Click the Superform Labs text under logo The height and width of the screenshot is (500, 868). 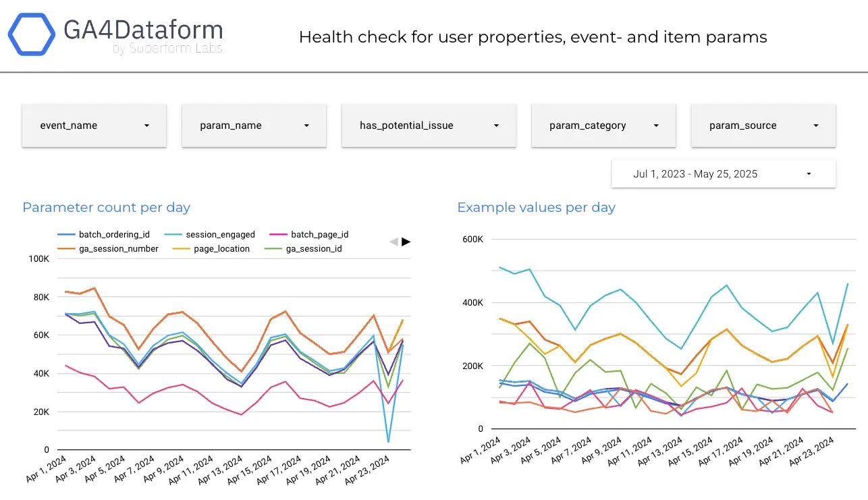[167, 49]
